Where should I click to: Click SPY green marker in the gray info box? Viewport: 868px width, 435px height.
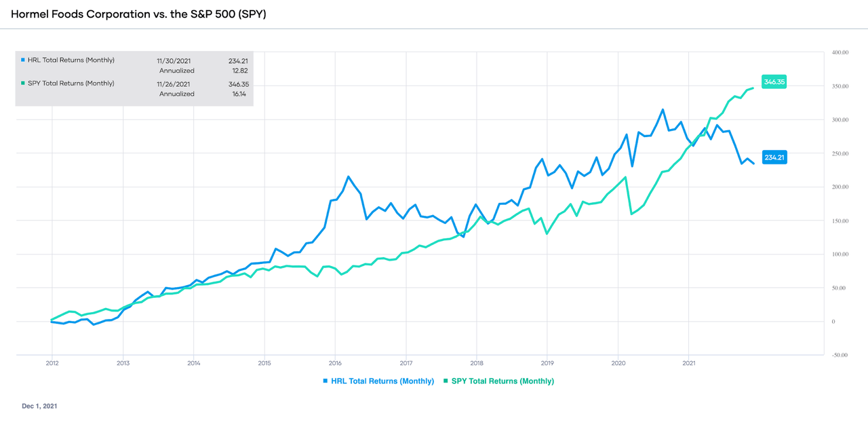(x=23, y=83)
